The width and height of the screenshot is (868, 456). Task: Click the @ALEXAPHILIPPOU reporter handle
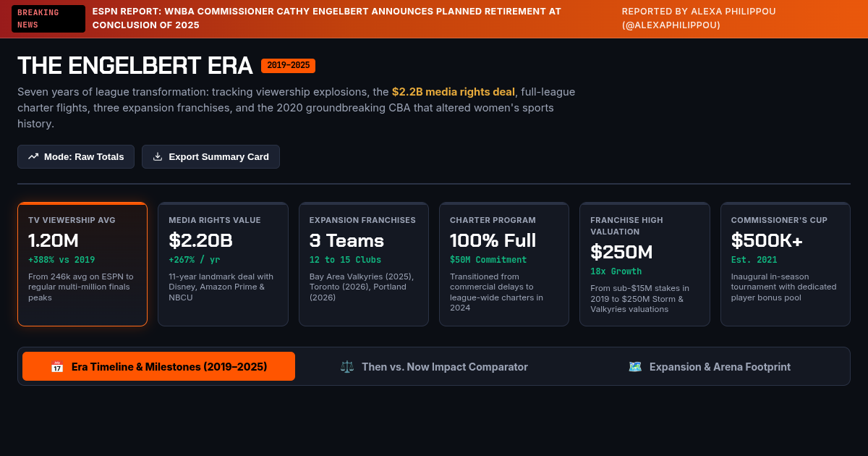point(671,25)
